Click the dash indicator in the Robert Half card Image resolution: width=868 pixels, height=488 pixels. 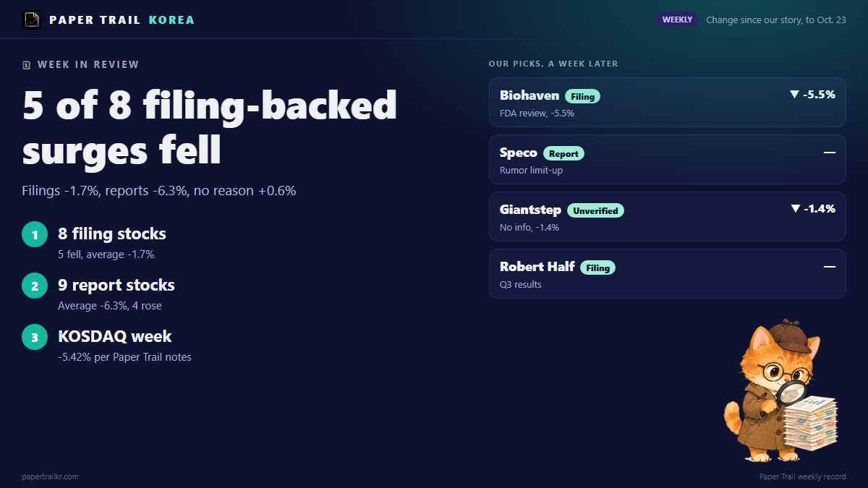[830, 267]
